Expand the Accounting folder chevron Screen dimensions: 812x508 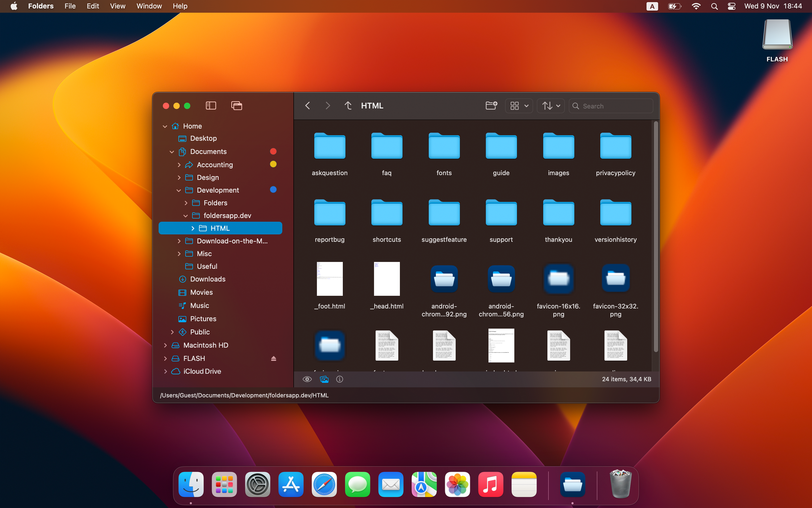(179, 165)
